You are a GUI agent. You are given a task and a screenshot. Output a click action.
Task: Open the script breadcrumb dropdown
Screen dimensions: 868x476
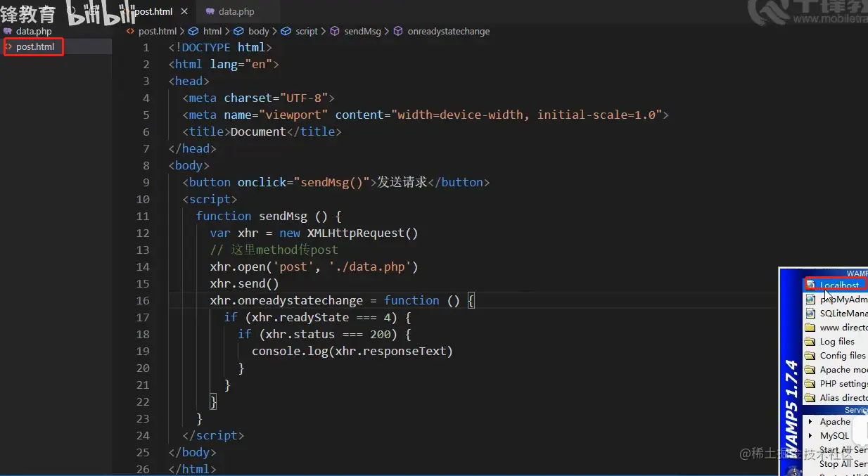pos(307,31)
